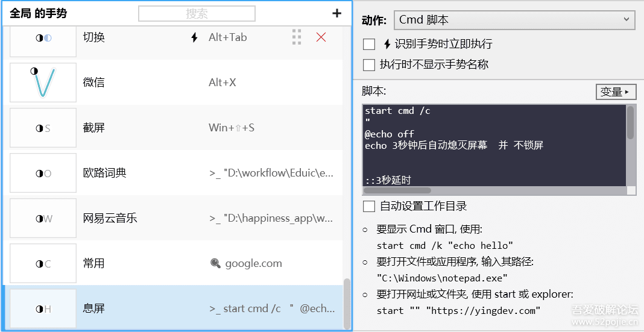Open the 动作 Cmd 脚本 dropdown

point(514,20)
